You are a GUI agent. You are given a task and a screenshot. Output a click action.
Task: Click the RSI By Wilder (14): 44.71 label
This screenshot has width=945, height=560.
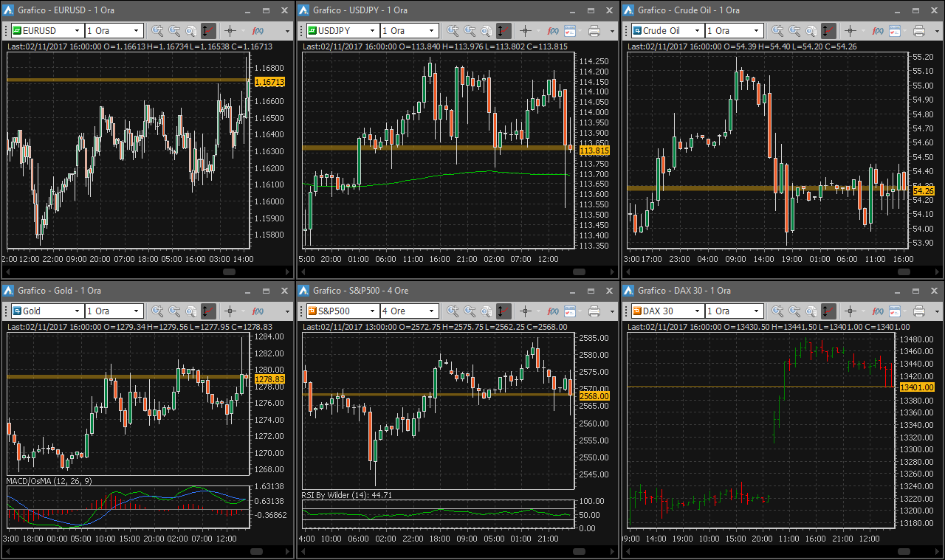pos(346,495)
